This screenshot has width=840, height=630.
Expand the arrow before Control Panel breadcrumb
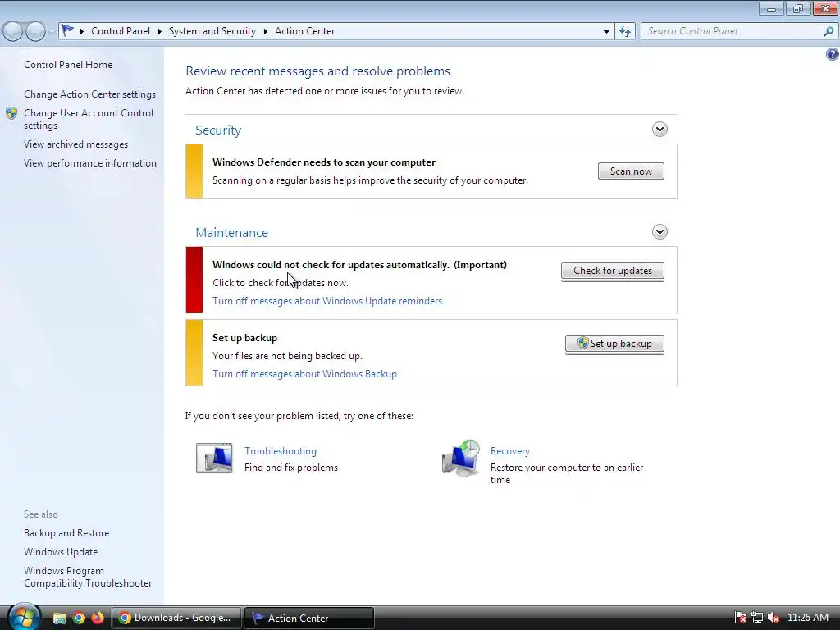(x=82, y=32)
